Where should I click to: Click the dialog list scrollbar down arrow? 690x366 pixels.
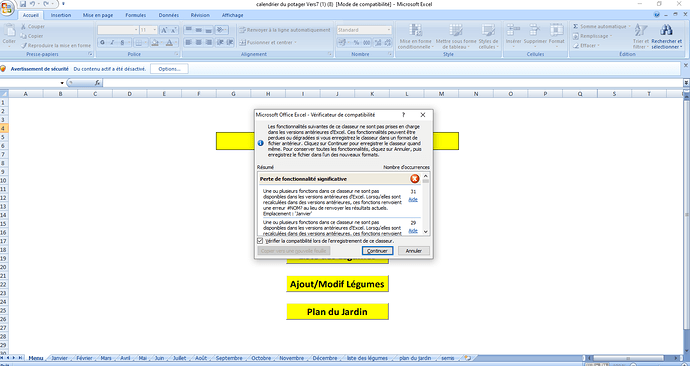(x=426, y=231)
